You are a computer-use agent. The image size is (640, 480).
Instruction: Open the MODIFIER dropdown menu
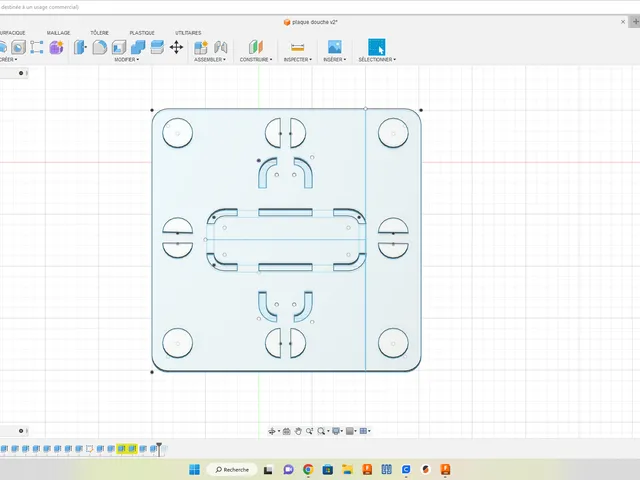point(127,60)
